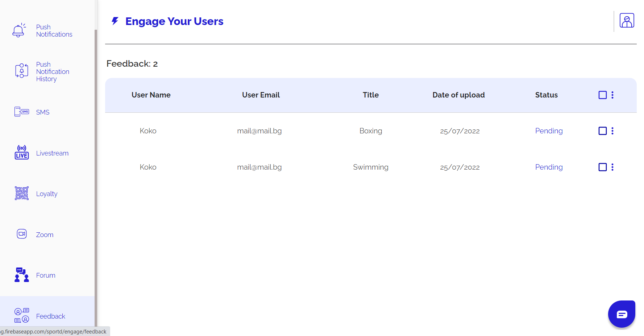The width and height of the screenshot is (644, 336).
Task: Open three-dot menu for Swimming row
Action: pyautogui.click(x=612, y=167)
